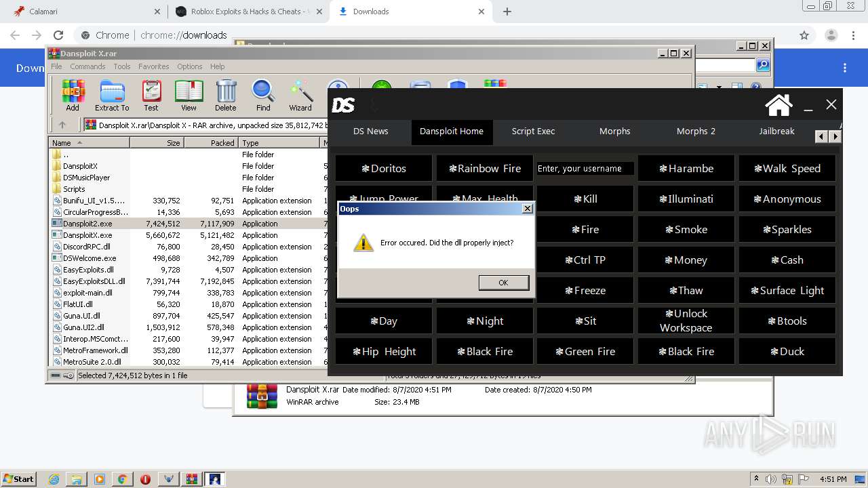Go up one folder level arrow
Viewport: 868px width, 488px height.
pyautogui.click(x=62, y=125)
